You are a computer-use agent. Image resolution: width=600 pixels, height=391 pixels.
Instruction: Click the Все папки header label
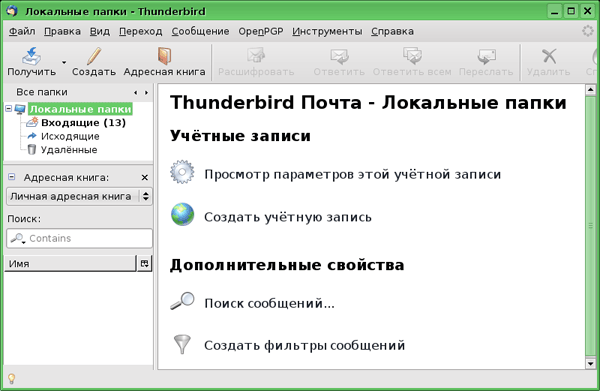[42, 92]
